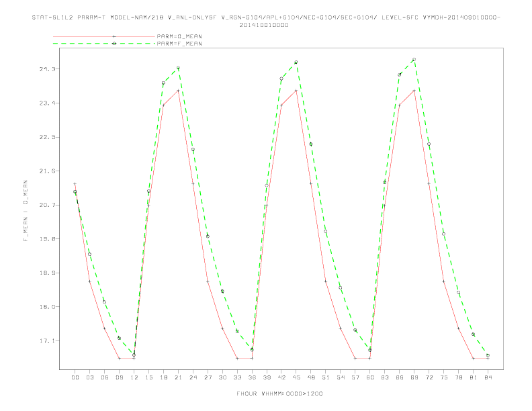Select the green dashed F_MEAN legend line sample

coord(104,44)
